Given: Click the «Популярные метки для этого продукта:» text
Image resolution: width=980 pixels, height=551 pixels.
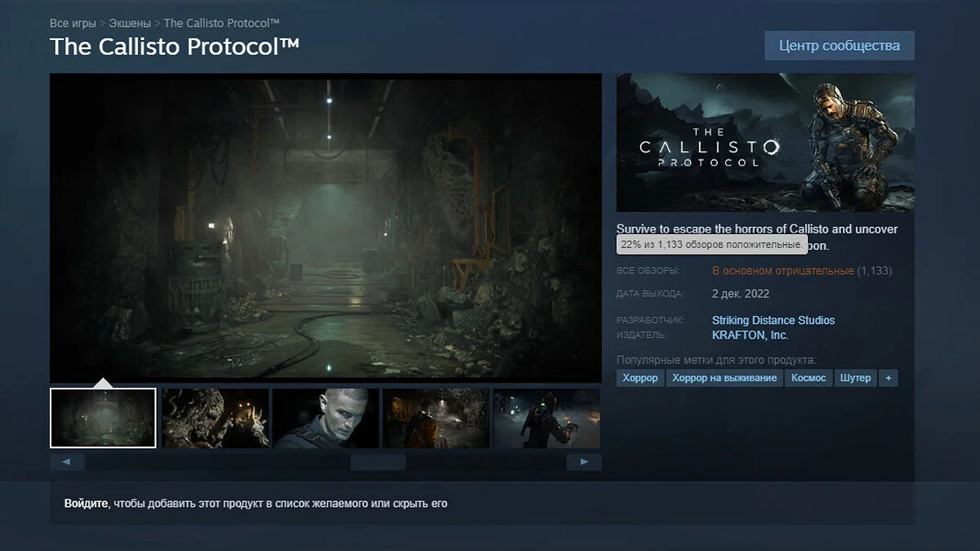Looking at the screenshot, I should [716, 360].
